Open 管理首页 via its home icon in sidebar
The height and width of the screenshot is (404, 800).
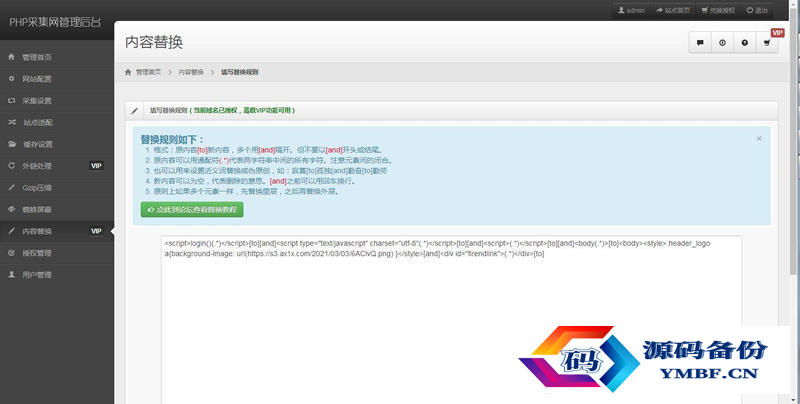tap(11, 57)
